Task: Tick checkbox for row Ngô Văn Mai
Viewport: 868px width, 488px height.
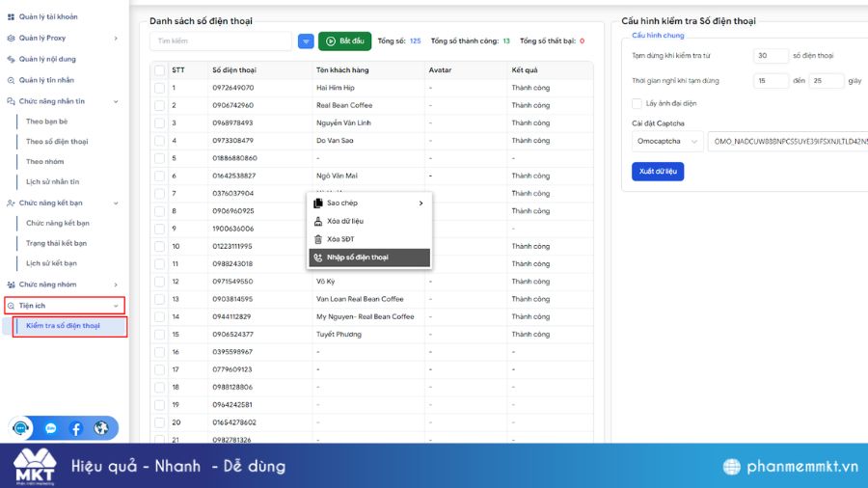Action: (159, 176)
